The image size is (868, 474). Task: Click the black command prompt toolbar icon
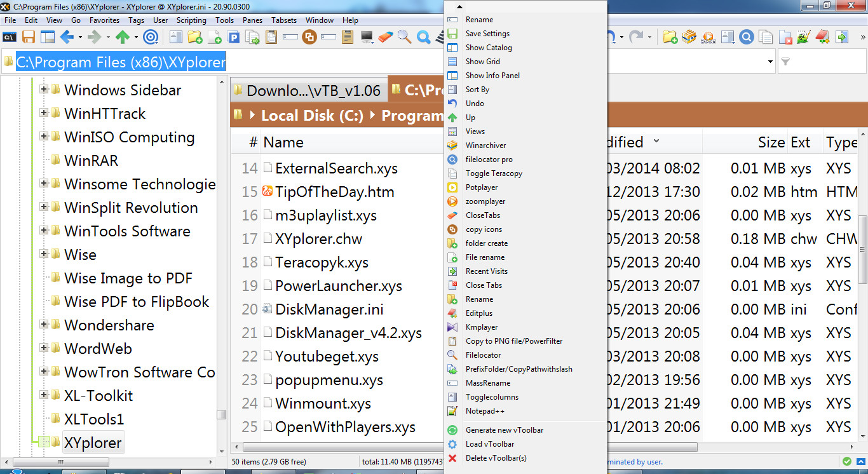10,37
